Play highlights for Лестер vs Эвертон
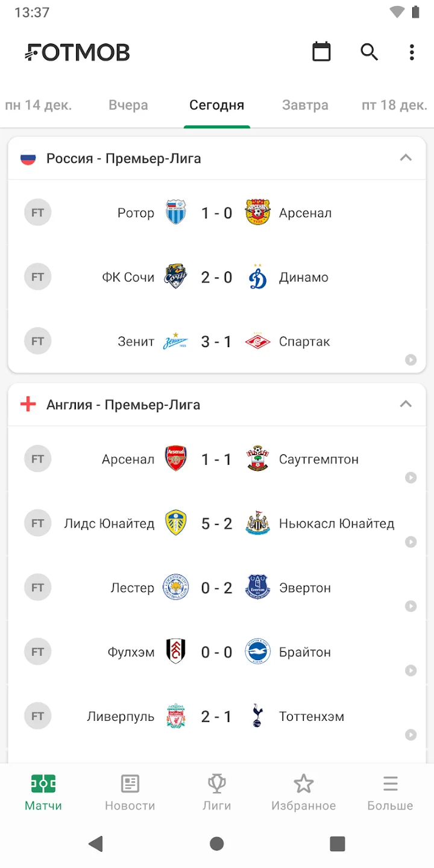 (410, 606)
